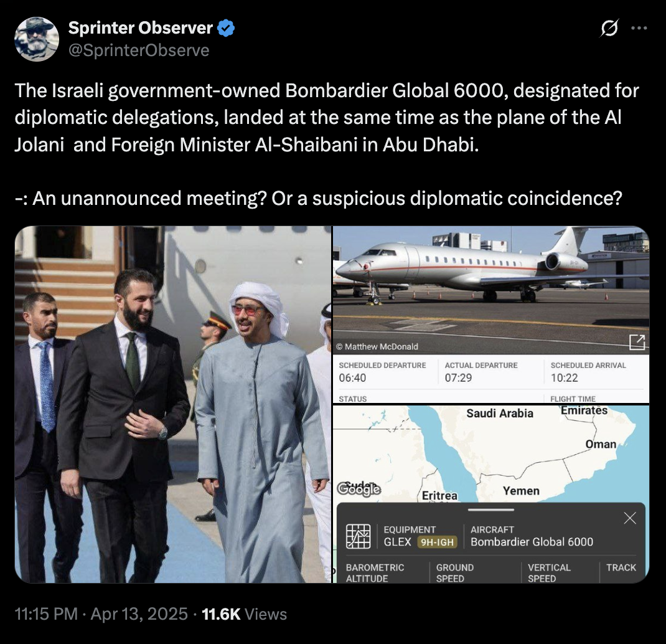The height and width of the screenshot is (644, 666).
Task: Open the flight map screenshot image
Action: point(491,494)
